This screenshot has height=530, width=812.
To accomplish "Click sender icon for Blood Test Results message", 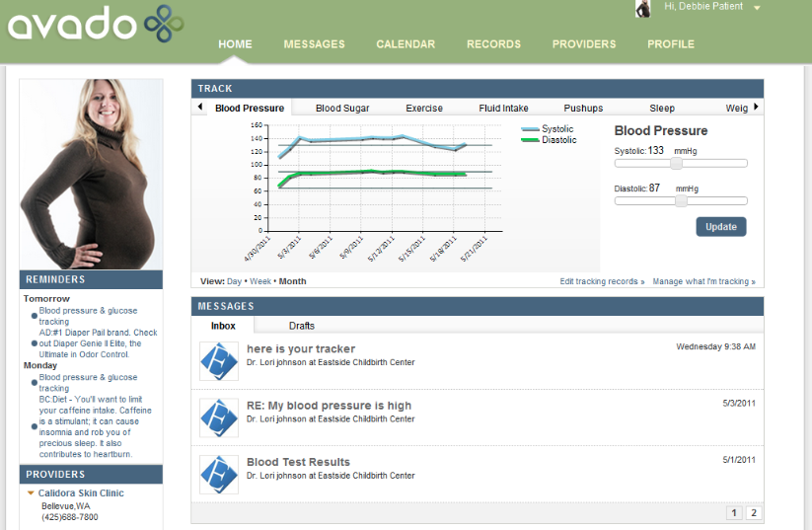I will coord(218,474).
